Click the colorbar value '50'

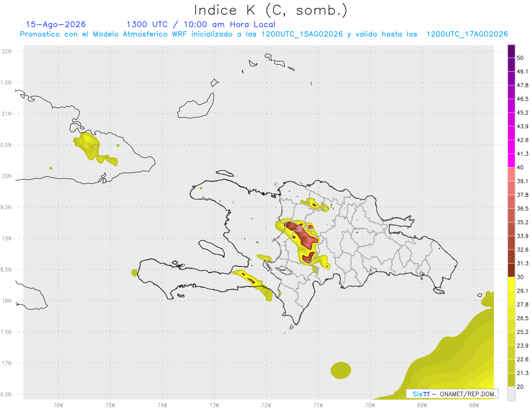520,58
